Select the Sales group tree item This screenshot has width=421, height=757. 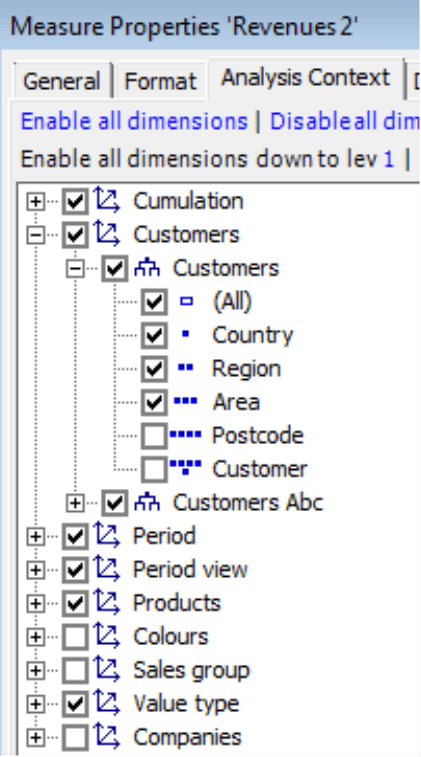pos(191,671)
